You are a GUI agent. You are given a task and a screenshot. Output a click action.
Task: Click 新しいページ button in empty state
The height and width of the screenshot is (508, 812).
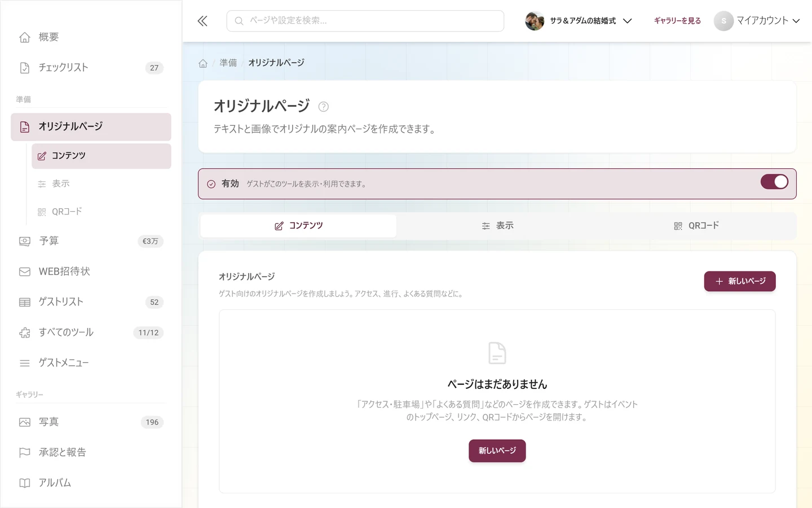click(x=497, y=451)
